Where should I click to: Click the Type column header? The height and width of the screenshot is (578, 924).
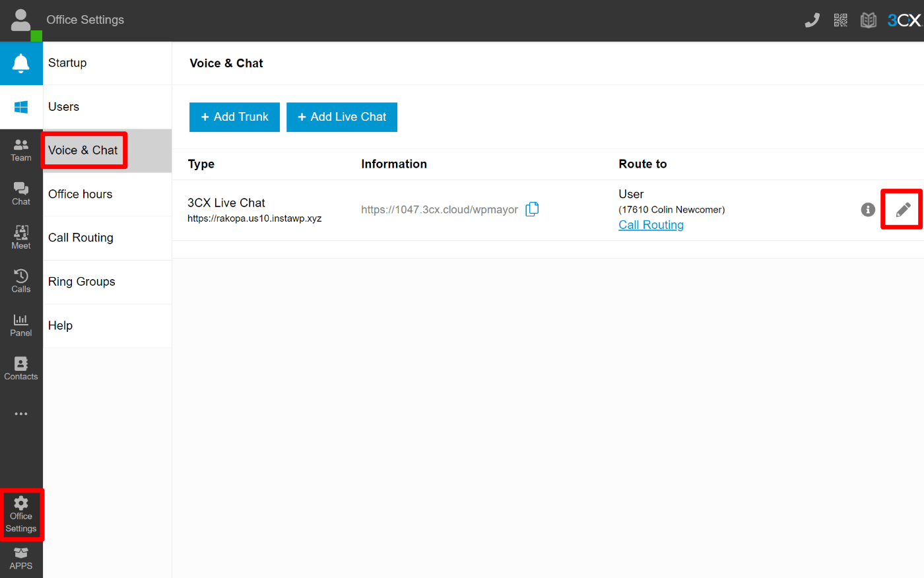coord(201,164)
